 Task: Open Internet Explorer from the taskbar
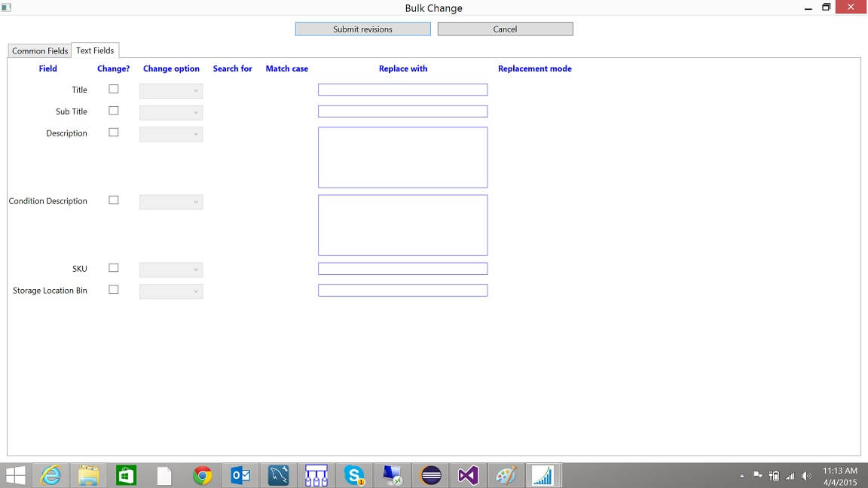click(50, 475)
